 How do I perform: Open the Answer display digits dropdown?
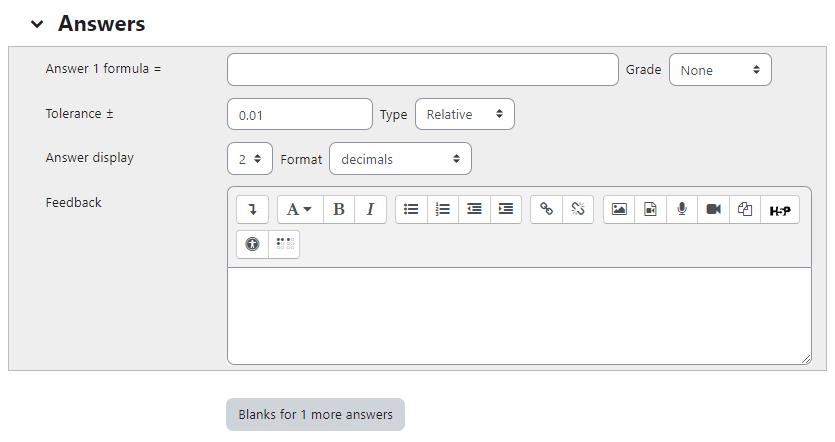249,159
